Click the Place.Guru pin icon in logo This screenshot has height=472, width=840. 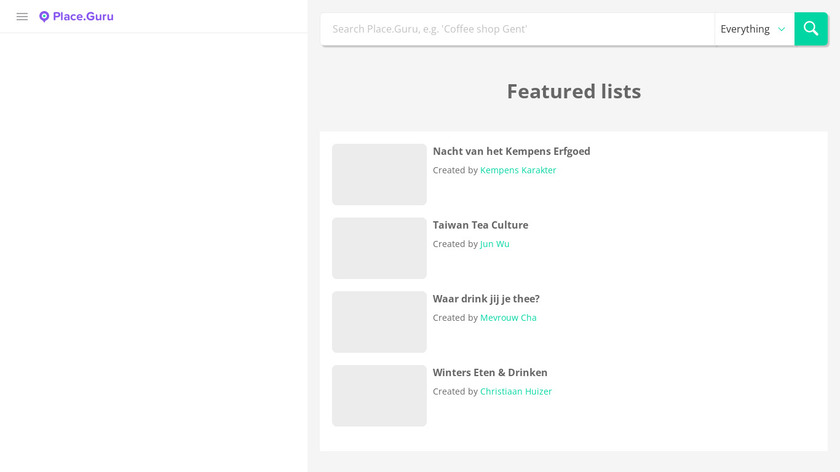tap(44, 17)
